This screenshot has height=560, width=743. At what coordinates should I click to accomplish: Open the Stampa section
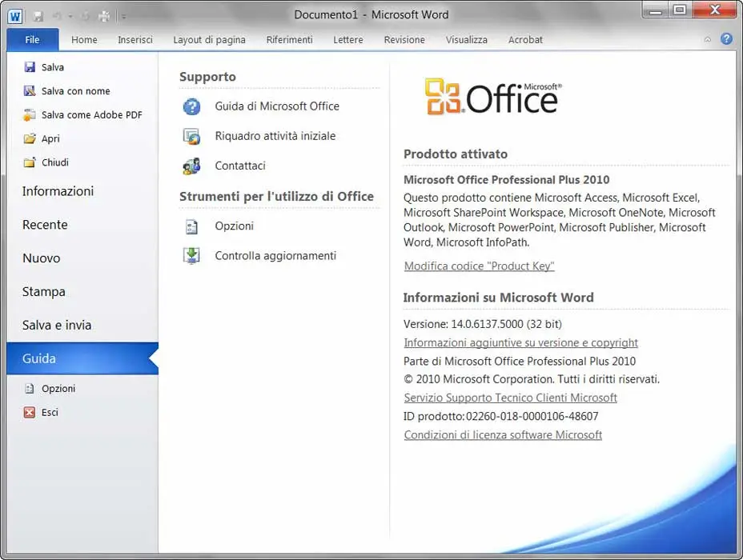point(82,291)
